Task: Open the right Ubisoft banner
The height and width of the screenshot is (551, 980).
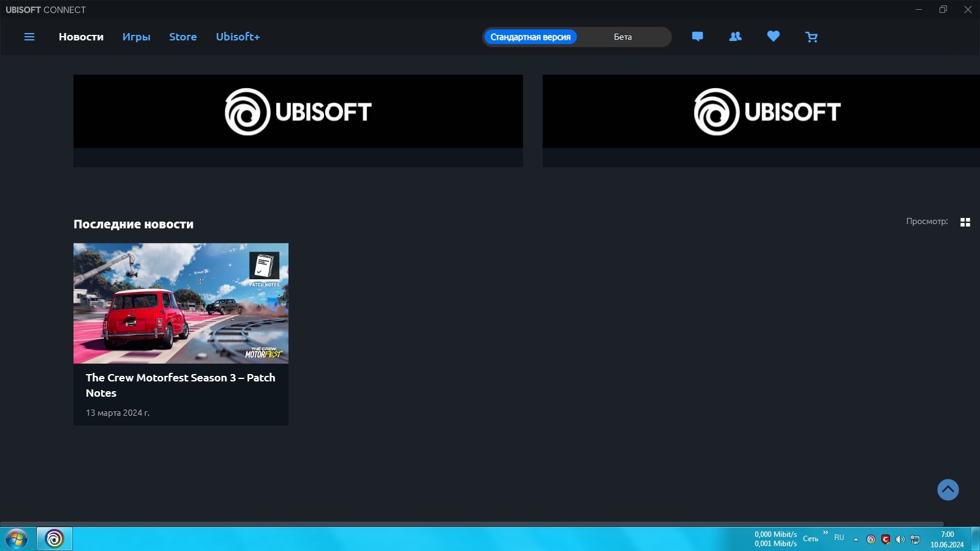Action: click(x=761, y=121)
